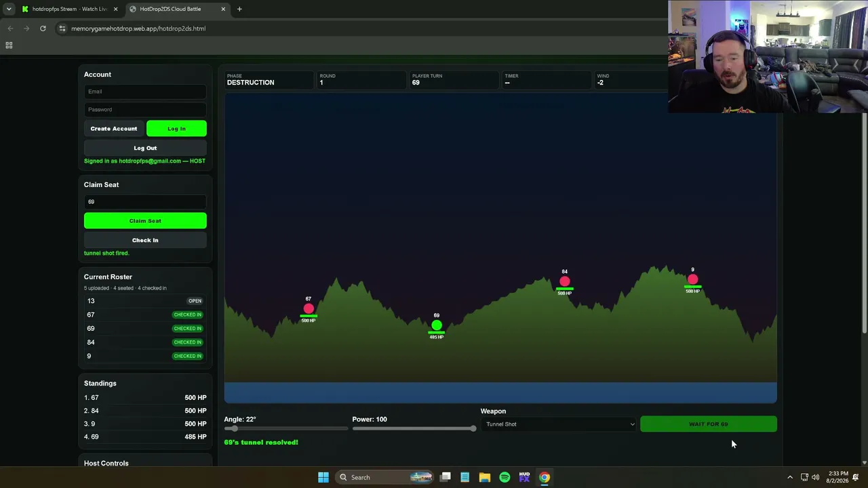Screen dimensions: 868x488
Task: Open the Weapon dropdown showing Tunnel Shot
Action: coord(559,424)
